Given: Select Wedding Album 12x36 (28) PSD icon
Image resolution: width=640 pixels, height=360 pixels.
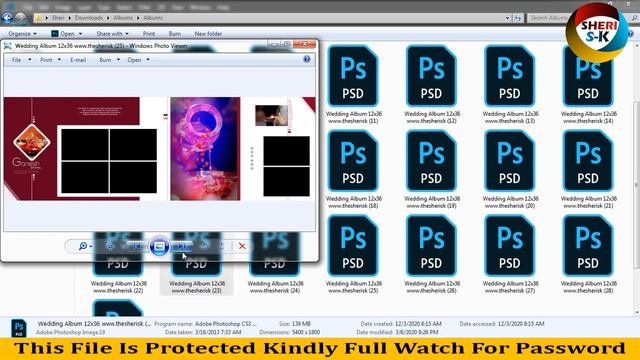Looking at the screenshot, I should pyautogui.click(x=588, y=246).
